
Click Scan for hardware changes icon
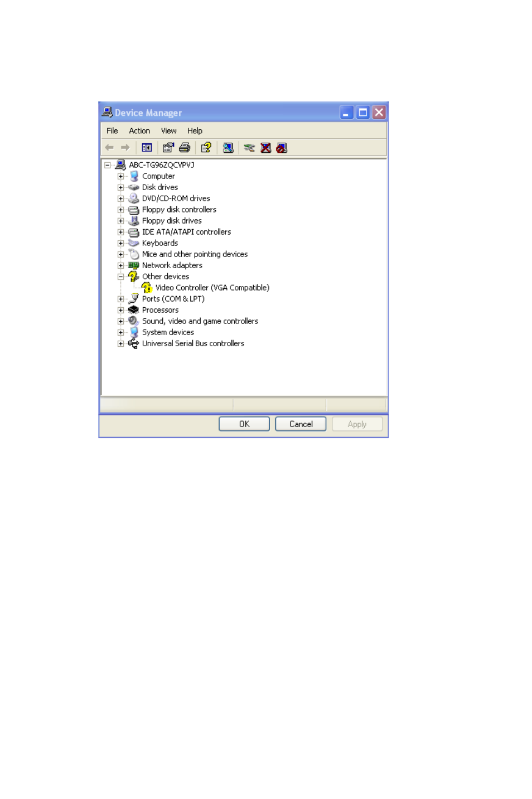click(x=228, y=148)
